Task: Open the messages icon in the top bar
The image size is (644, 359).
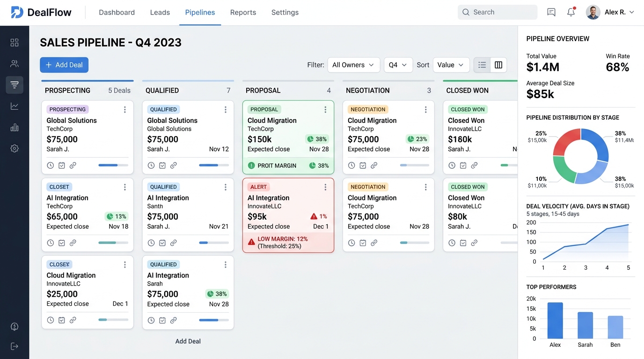Action: [x=551, y=13]
